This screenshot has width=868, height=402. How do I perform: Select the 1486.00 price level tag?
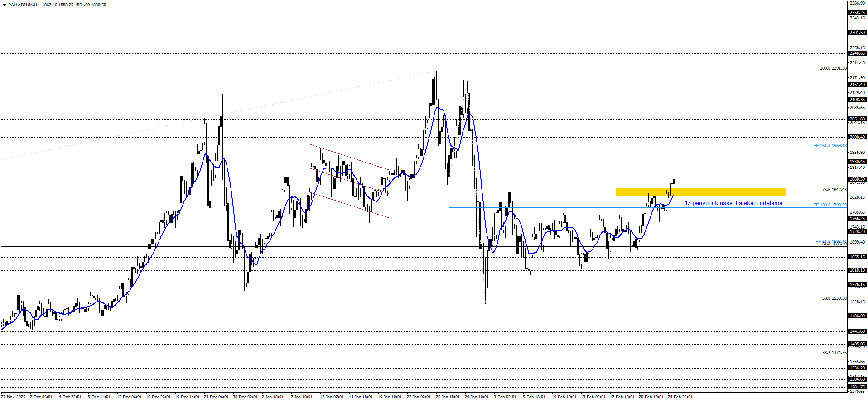click(857, 316)
